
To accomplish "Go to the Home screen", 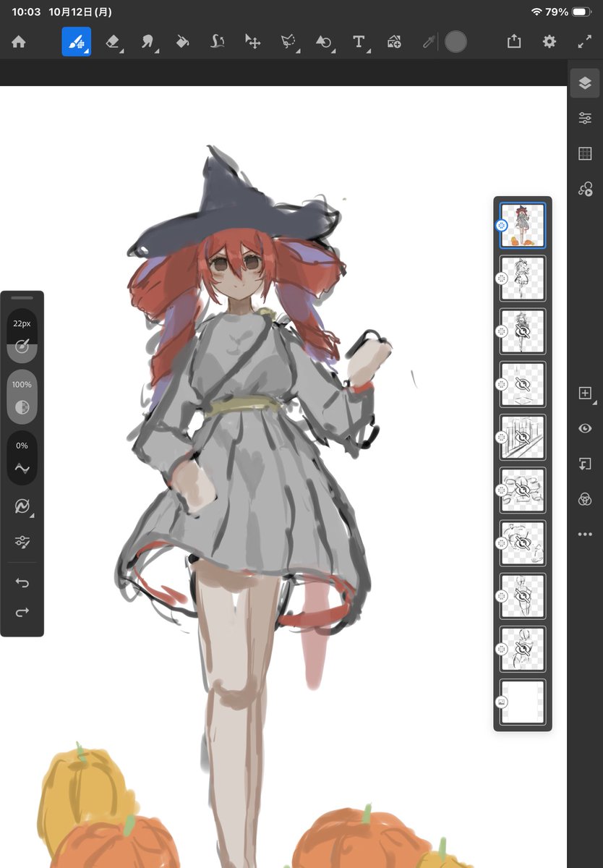I will click(x=19, y=42).
